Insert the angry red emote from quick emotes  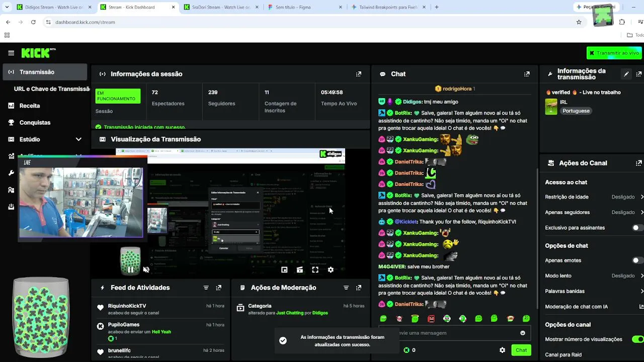(431, 318)
